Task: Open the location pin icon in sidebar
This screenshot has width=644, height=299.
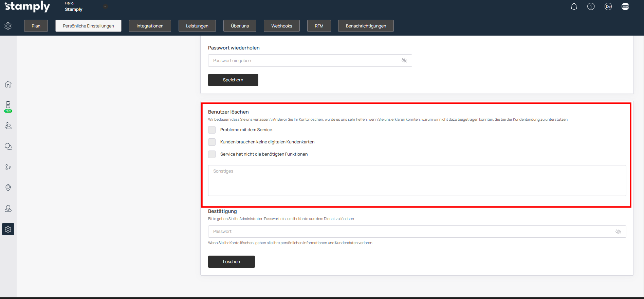Action: [8, 188]
